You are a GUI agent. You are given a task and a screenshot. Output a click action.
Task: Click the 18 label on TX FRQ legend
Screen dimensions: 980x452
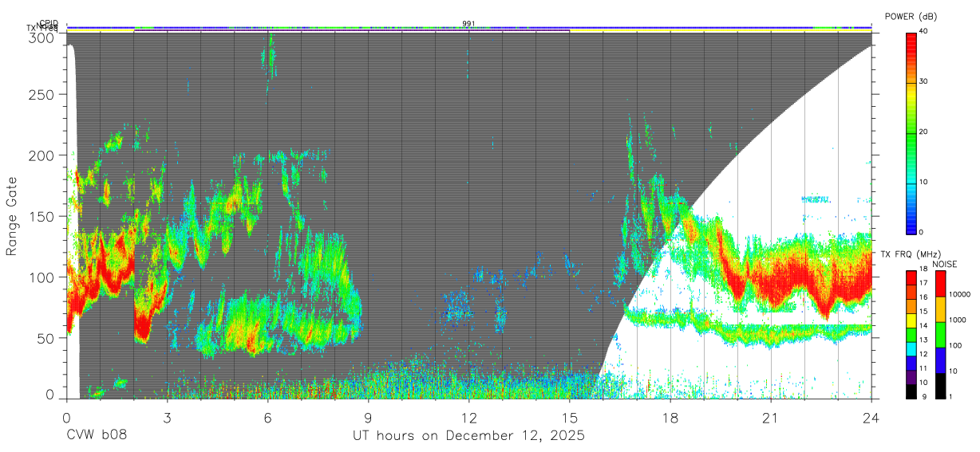coord(923,269)
